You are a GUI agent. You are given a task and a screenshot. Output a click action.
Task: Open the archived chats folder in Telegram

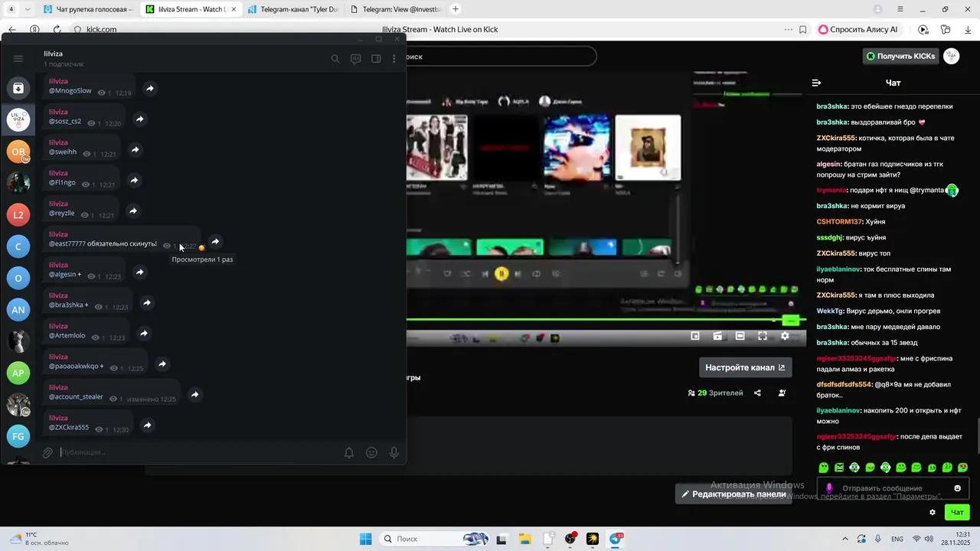[x=18, y=88]
